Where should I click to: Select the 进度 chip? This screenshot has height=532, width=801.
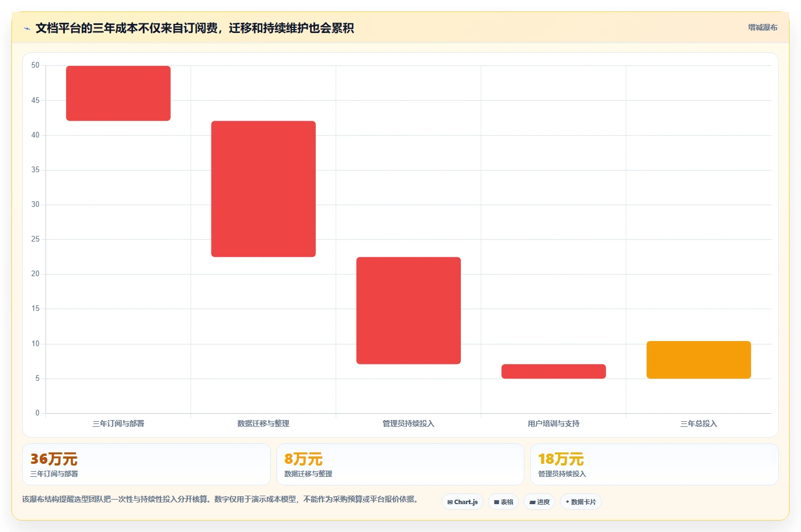coord(539,502)
